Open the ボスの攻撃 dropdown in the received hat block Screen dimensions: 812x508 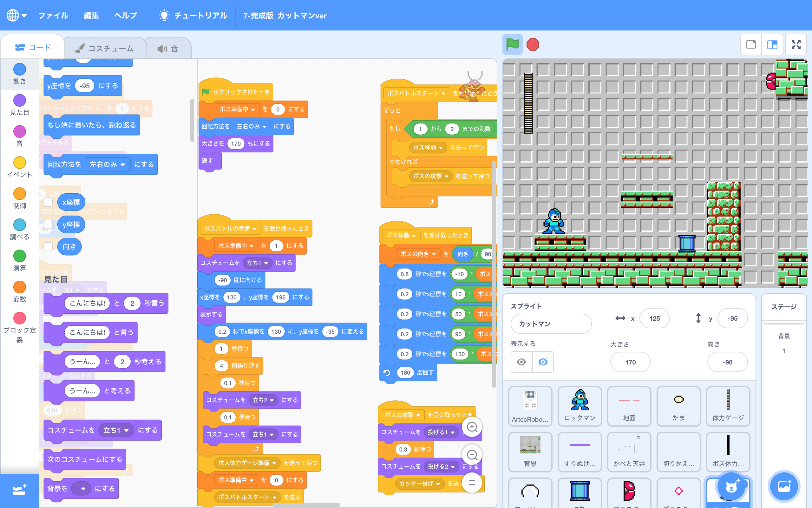(402, 415)
